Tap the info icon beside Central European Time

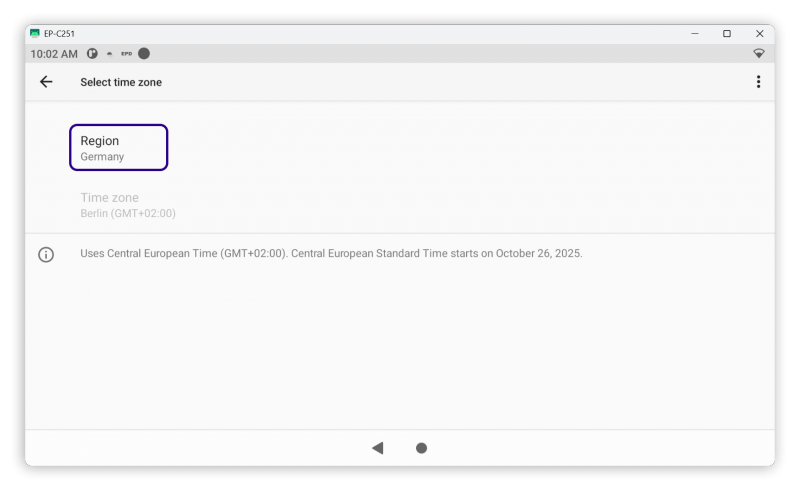[46, 254]
